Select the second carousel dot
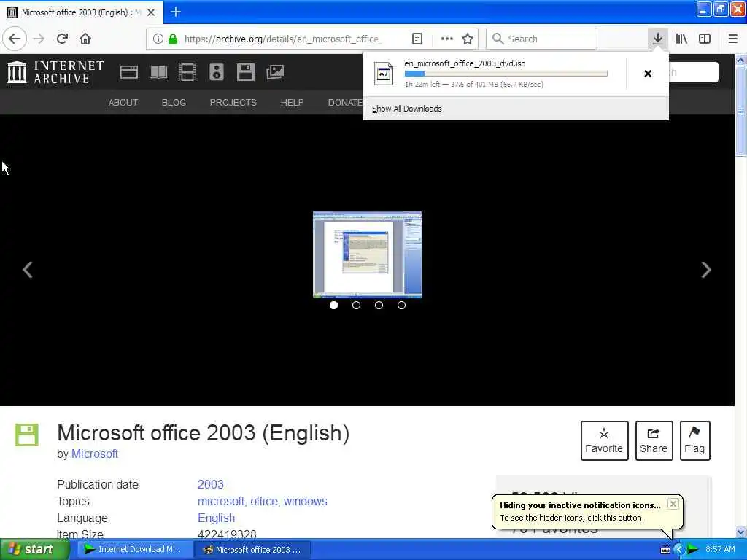 356,306
